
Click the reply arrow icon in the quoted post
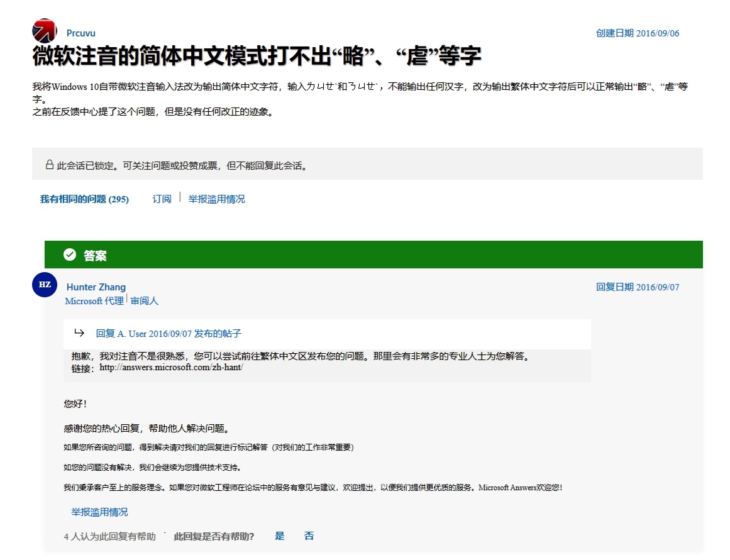click(x=78, y=334)
